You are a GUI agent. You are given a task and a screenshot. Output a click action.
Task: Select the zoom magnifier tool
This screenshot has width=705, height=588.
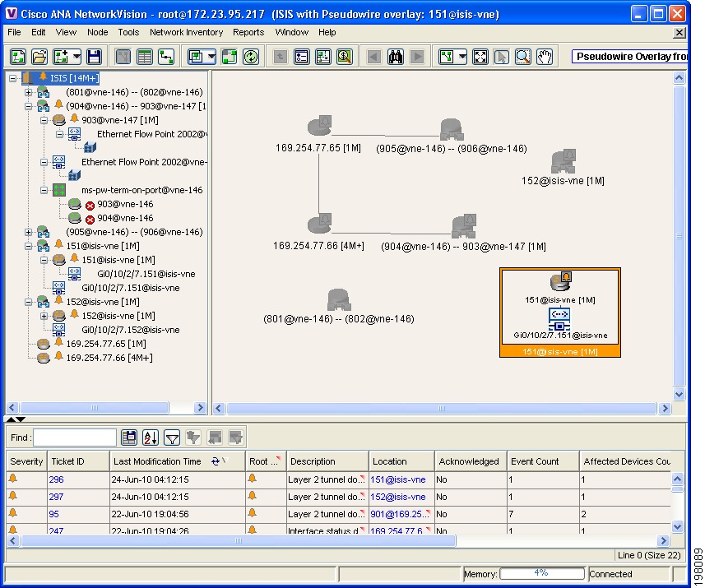coord(523,57)
